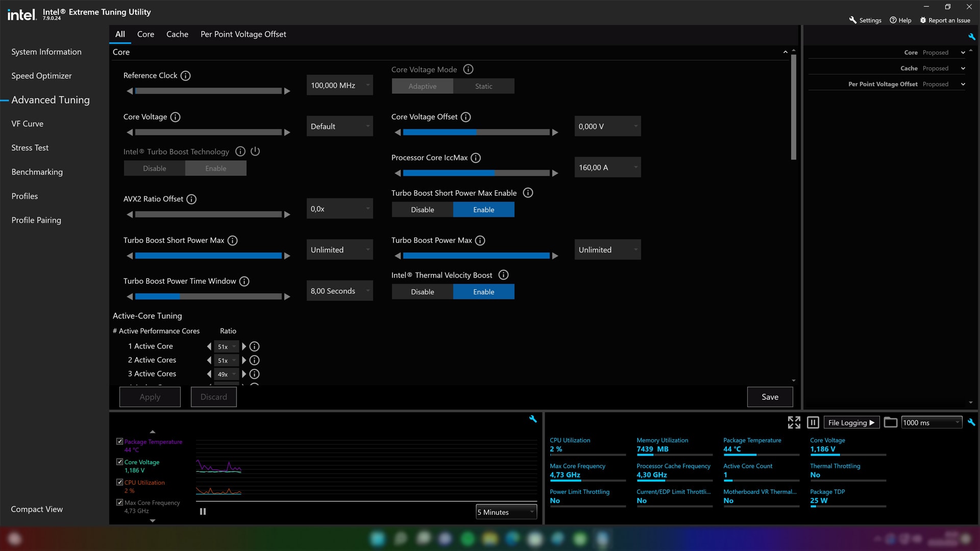The image size is (980, 551).
Task: Open System Information in sidebar
Action: coord(46,52)
